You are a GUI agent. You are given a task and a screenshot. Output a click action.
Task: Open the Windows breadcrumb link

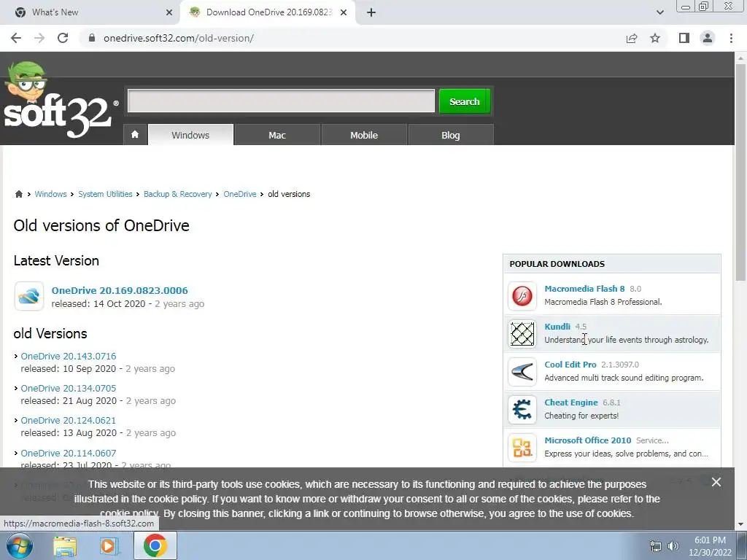coord(50,194)
